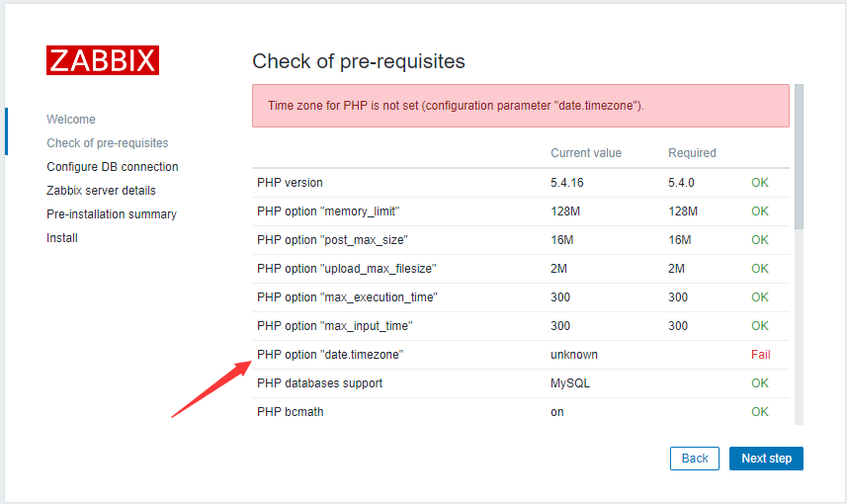This screenshot has height=504, width=847.
Task: Click the Fail status for date.timezone
Action: 761,355
